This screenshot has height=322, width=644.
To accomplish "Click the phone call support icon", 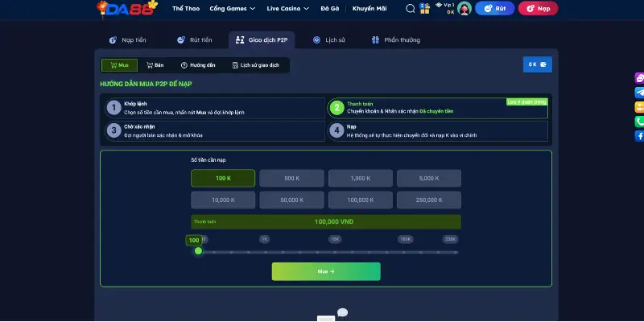I will tap(639, 122).
